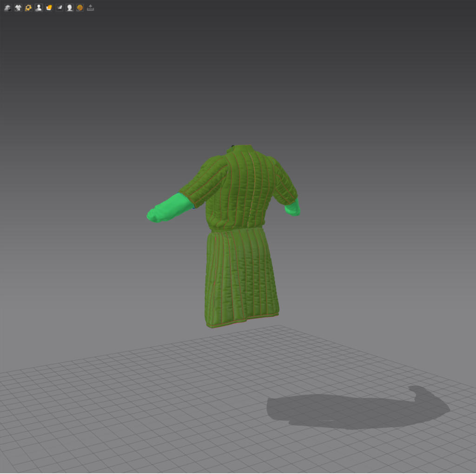Click the avatar head silhouette icon
This screenshot has height=474, width=476.
pyautogui.click(x=70, y=8)
